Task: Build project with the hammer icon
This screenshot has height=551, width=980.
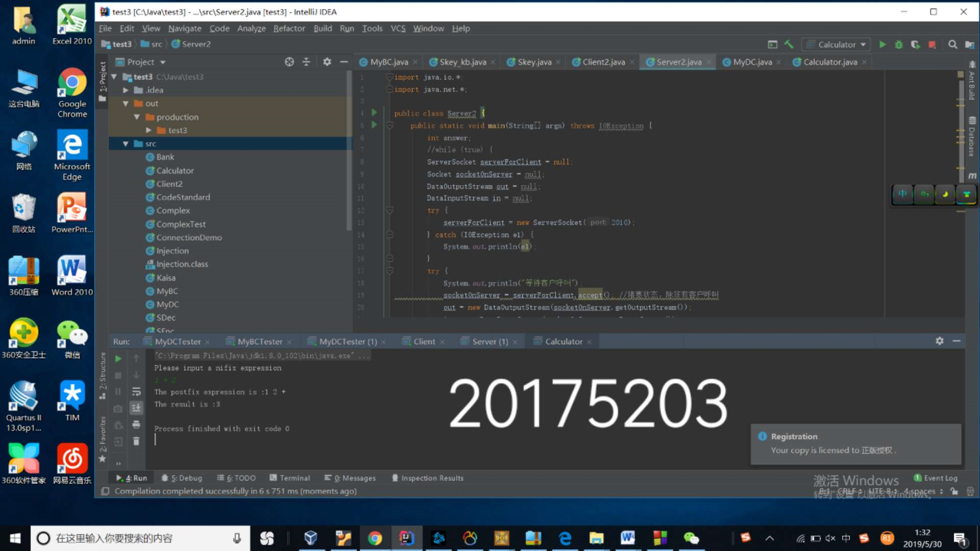Action: coord(789,44)
